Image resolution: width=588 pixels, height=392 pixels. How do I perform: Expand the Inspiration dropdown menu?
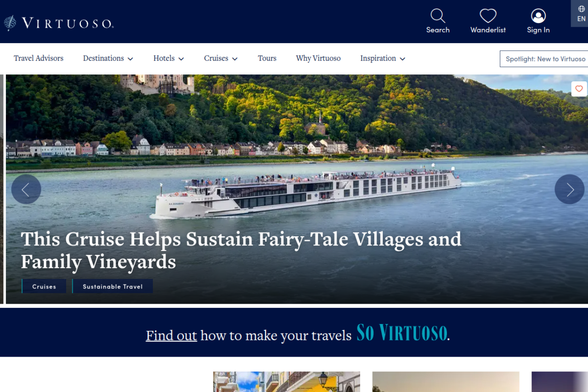383,58
